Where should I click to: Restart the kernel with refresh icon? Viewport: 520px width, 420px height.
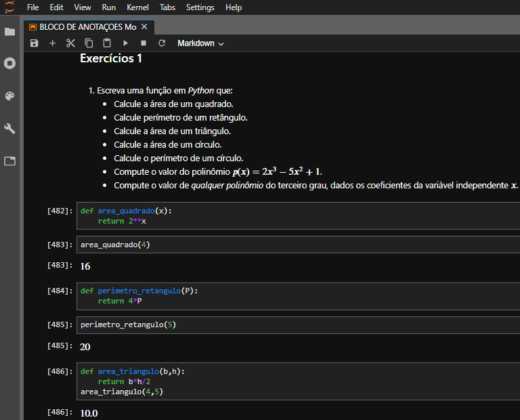[x=162, y=43]
